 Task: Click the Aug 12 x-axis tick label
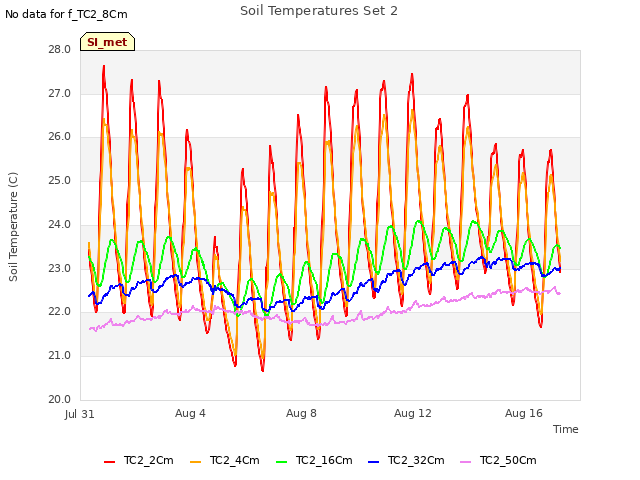click(x=413, y=413)
